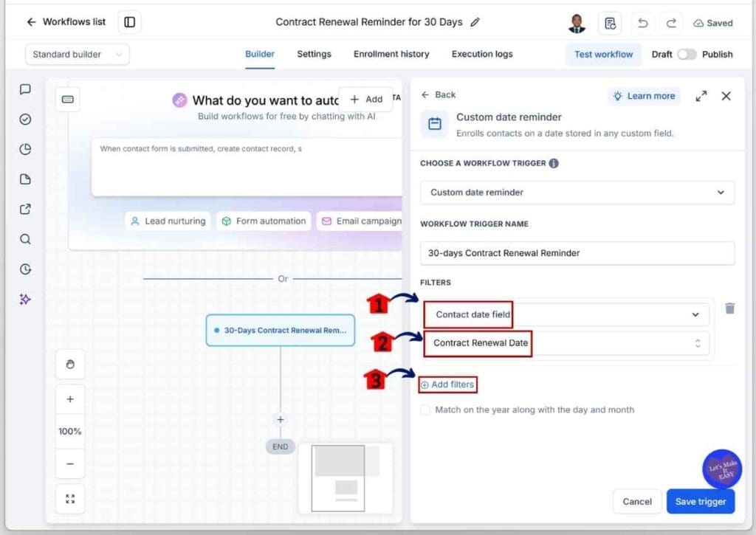756x535 pixels.
Task: Open the document sidebar icon
Action: coord(26,179)
